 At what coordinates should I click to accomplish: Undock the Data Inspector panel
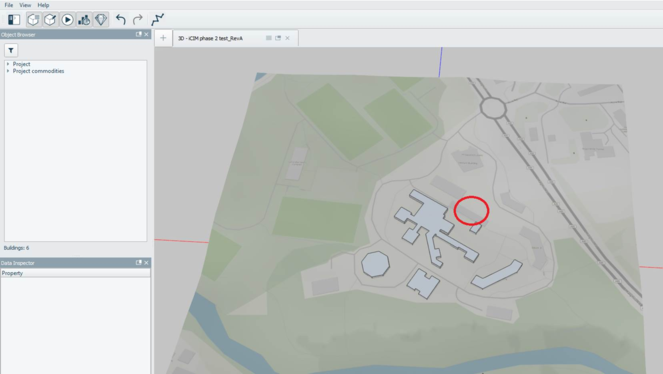click(x=138, y=262)
